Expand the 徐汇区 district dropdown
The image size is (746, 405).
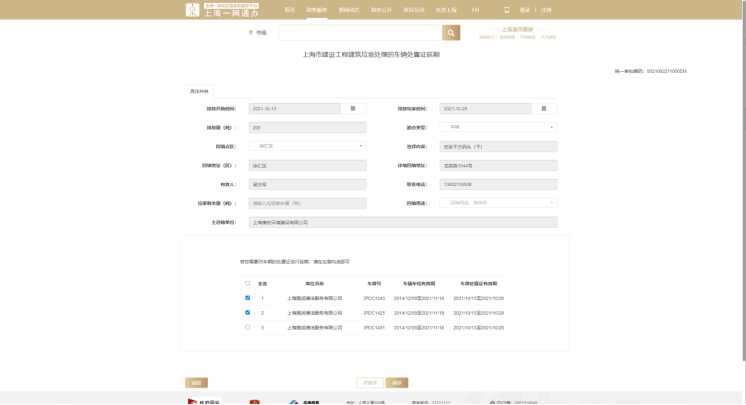(307, 146)
